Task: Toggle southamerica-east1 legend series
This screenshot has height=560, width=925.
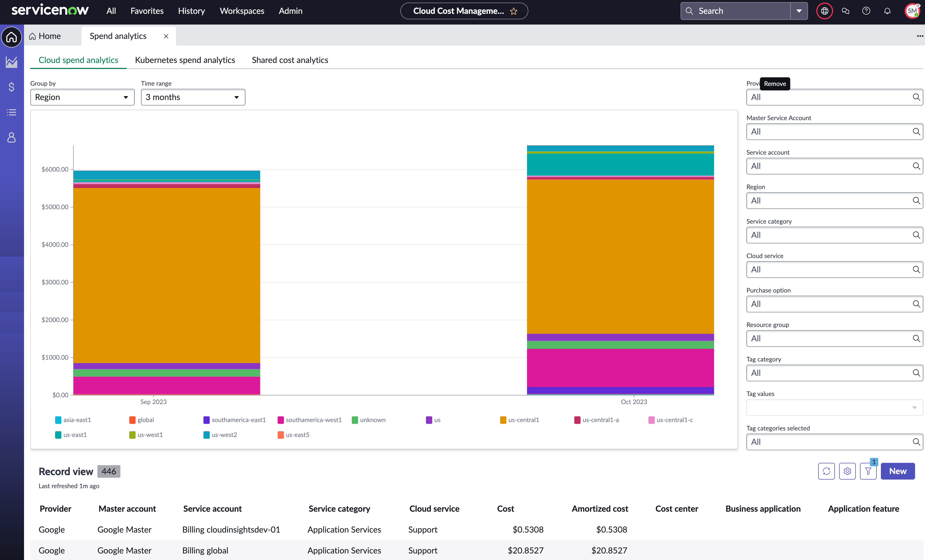Action: [x=235, y=420]
